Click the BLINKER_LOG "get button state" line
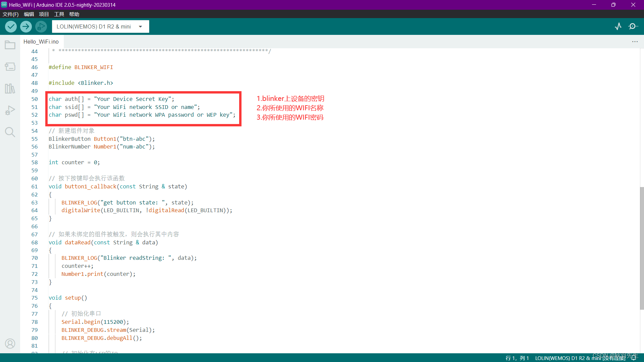This screenshot has width=644, height=362. (127, 202)
